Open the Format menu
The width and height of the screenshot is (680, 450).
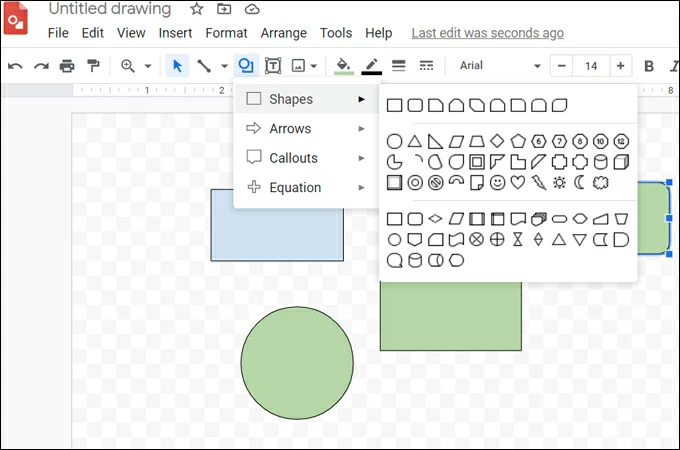pos(226,33)
